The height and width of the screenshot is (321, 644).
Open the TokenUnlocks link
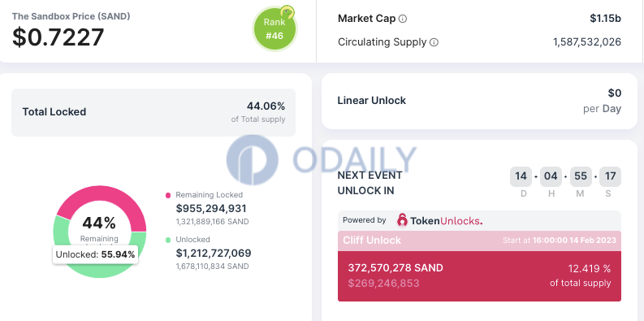coord(439,221)
